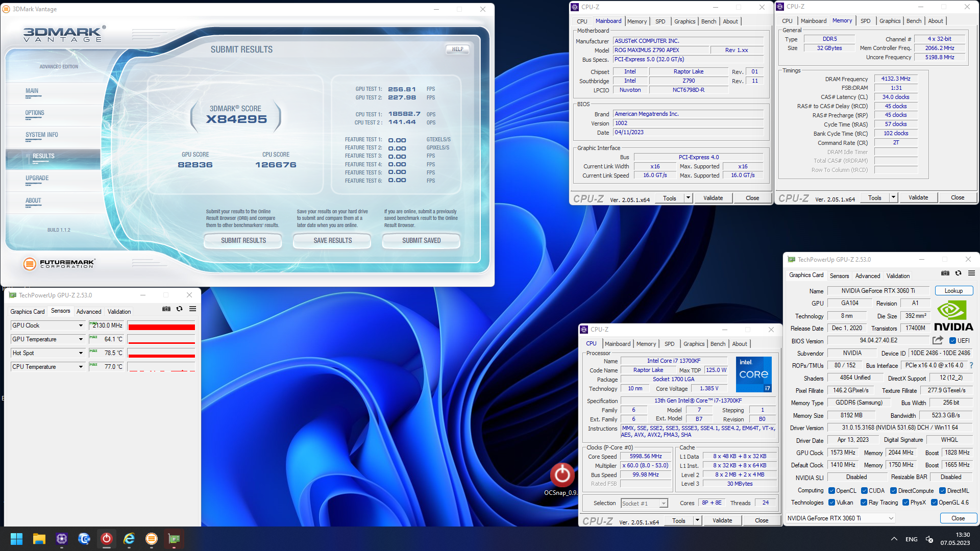
Task: Click the HELP button in 3DMark Vantage
Action: [457, 49]
